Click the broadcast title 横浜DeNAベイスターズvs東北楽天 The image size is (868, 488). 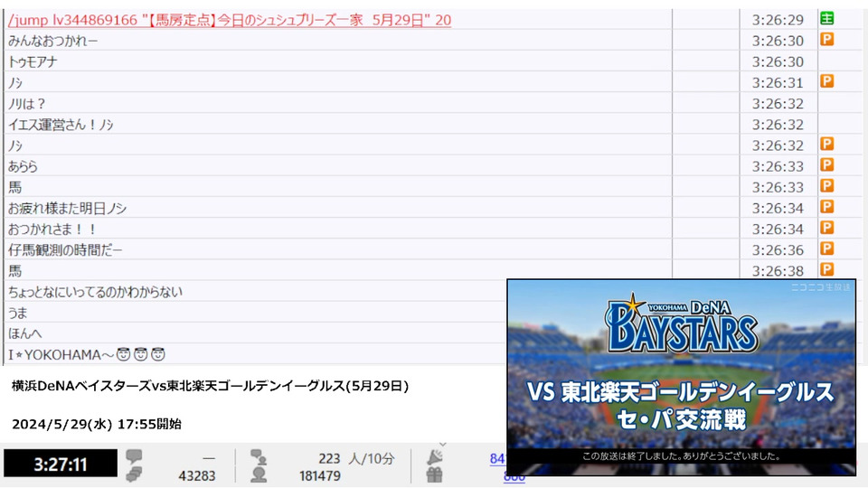point(211,386)
